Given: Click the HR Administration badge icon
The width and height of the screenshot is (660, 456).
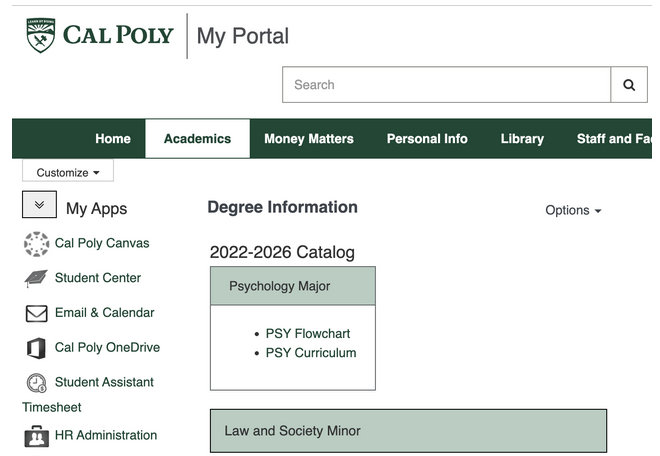Looking at the screenshot, I should (x=36, y=436).
